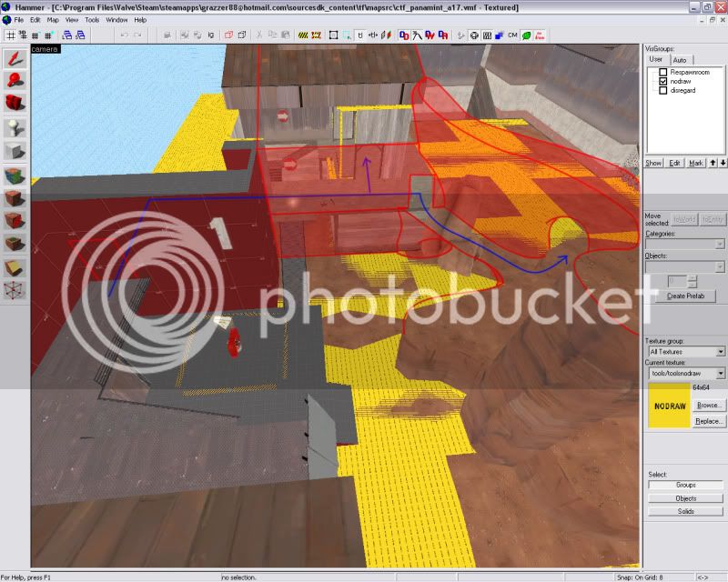Click the Undo arrow in toolbar

tap(124, 35)
